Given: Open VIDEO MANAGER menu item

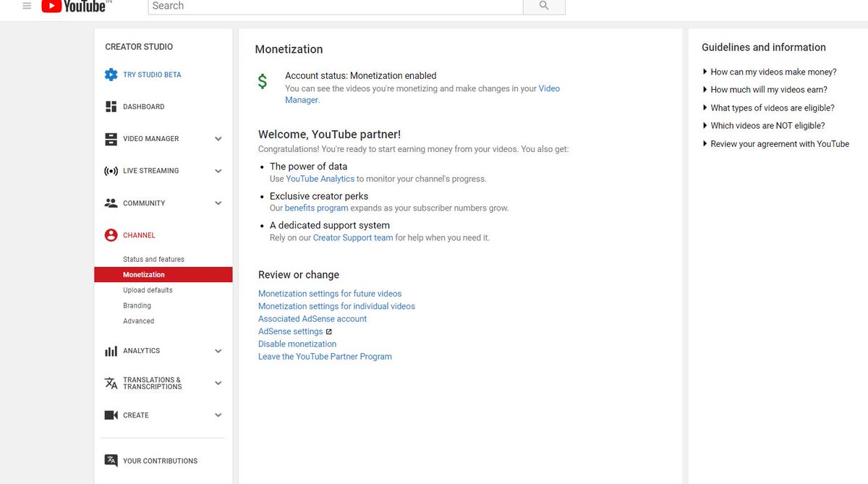Looking at the screenshot, I should click(150, 139).
